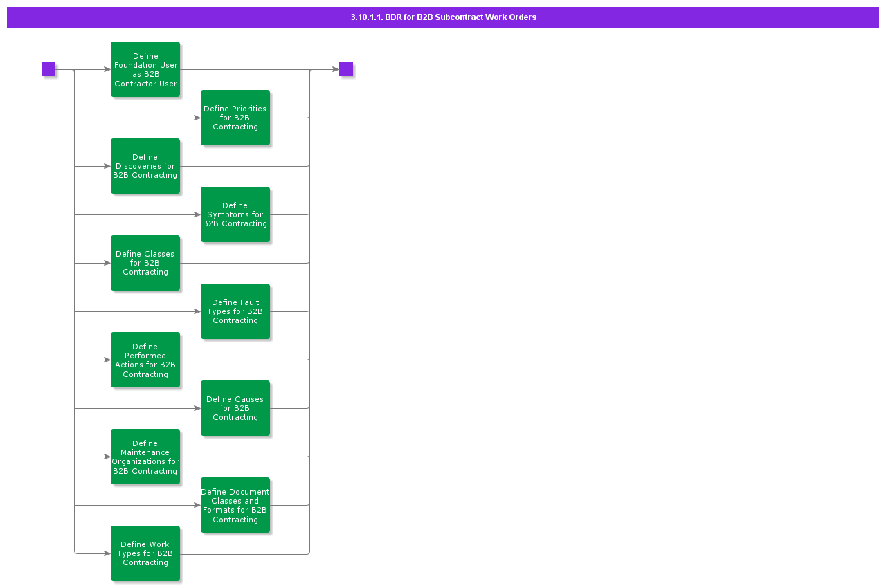Open Define Foundation User as B2B Contractor User
The width and height of the screenshot is (886, 588).
point(145,69)
